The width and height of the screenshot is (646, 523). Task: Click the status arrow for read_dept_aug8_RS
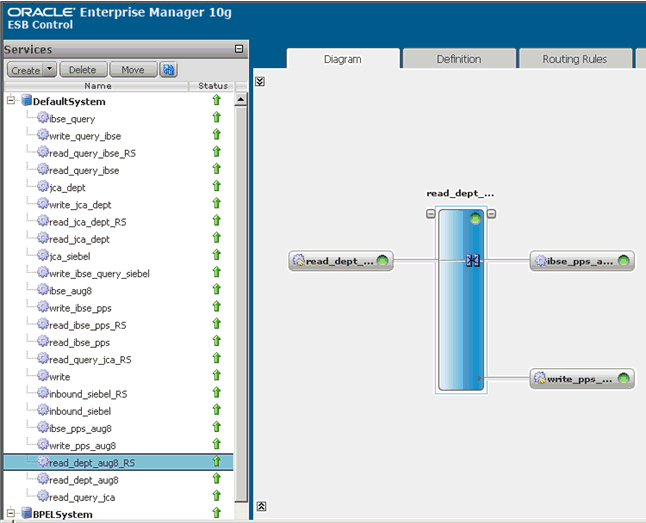217,462
